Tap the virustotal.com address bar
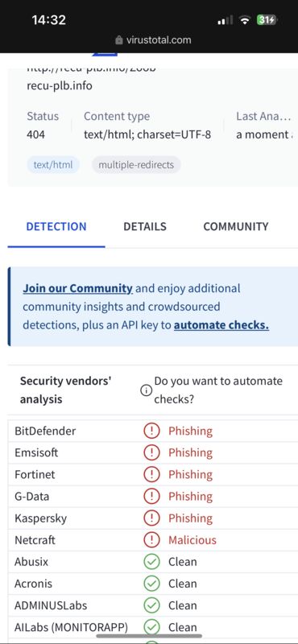Screen dimensions: 298x644 tap(153, 40)
